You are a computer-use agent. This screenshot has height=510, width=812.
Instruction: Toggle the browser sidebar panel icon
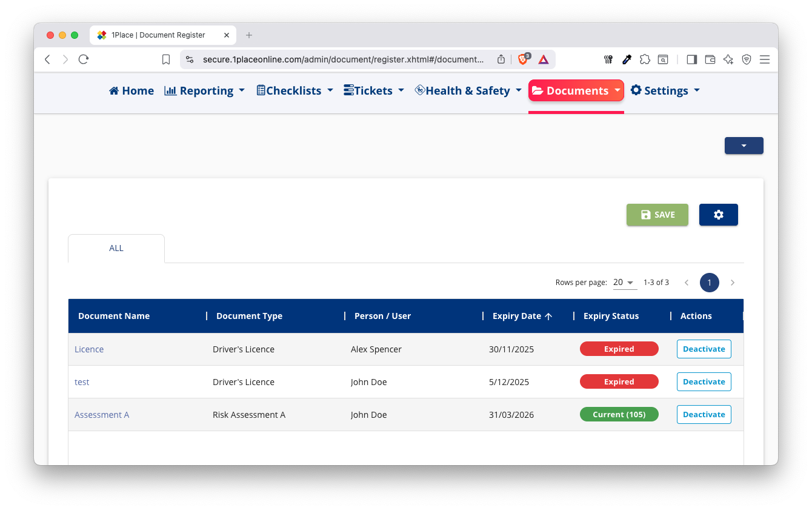click(691, 59)
